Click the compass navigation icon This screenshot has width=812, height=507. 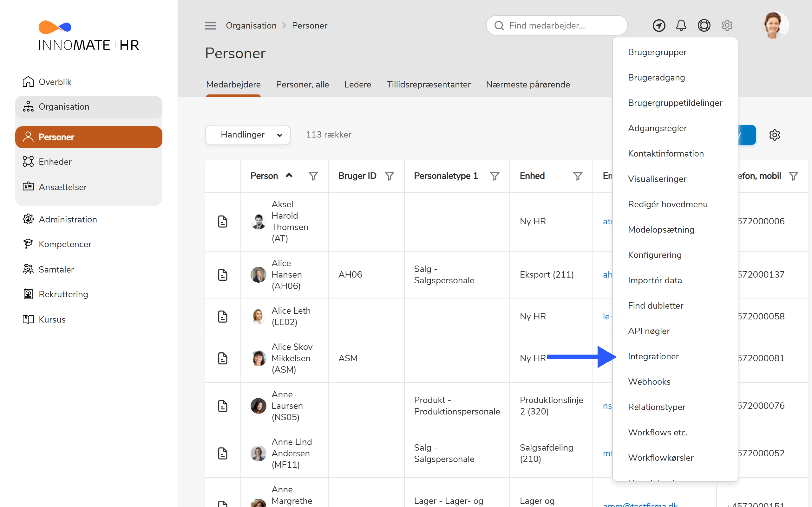click(659, 25)
